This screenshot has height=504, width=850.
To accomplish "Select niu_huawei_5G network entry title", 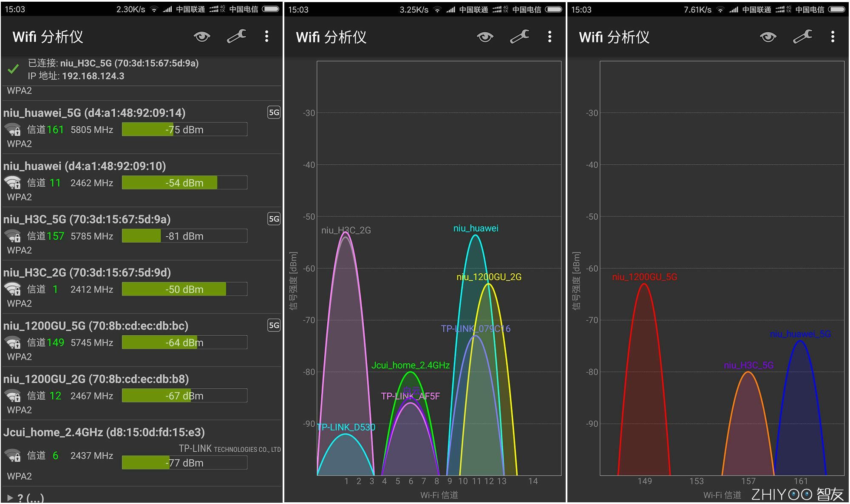I will click(x=94, y=113).
